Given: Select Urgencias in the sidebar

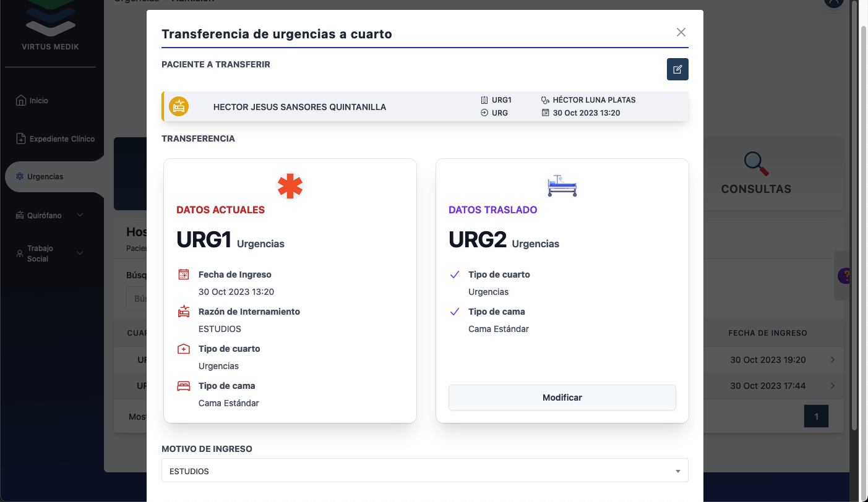Looking at the screenshot, I should (x=45, y=177).
